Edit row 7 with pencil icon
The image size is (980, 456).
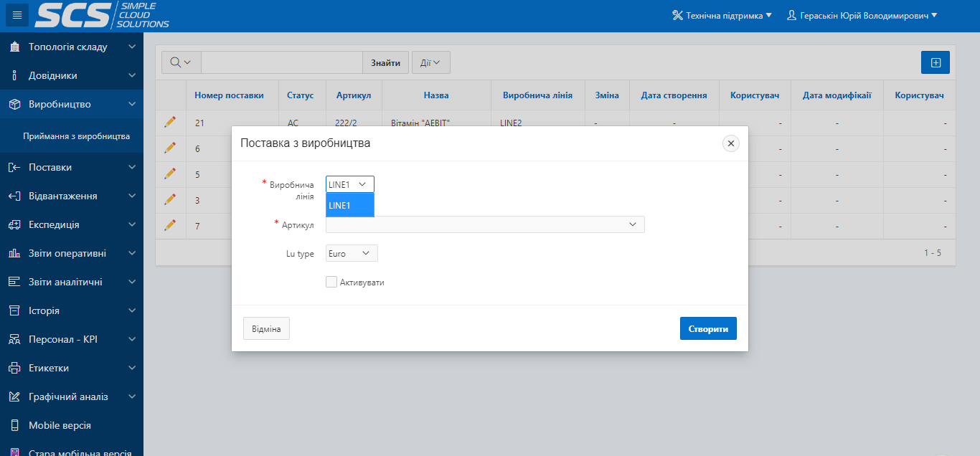pyautogui.click(x=170, y=225)
